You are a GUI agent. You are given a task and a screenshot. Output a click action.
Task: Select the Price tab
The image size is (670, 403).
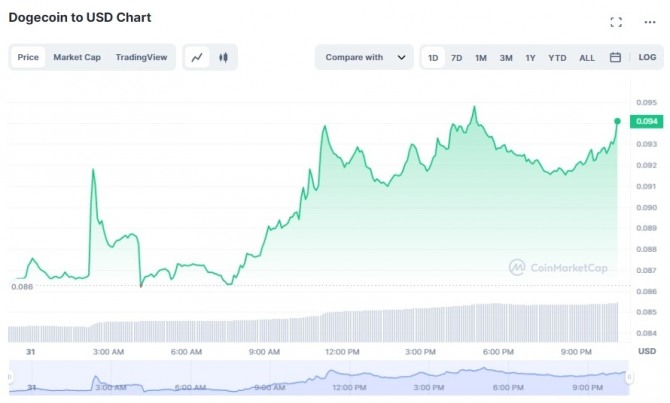click(x=28, y=57)
